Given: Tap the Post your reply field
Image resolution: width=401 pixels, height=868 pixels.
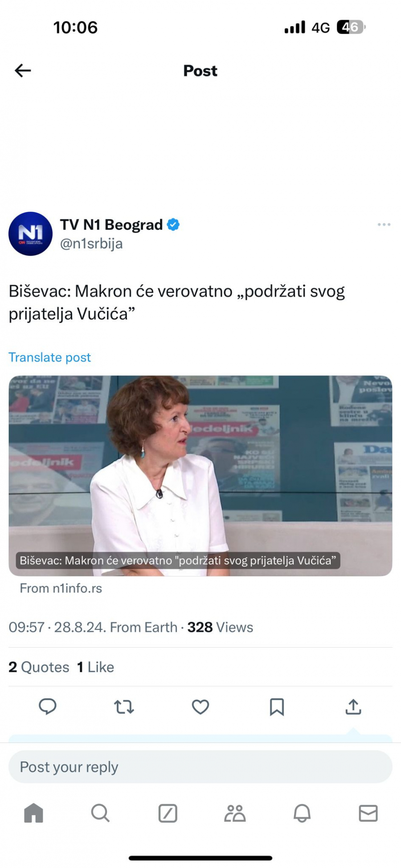Looking at the screenshot, I should click(x=200, y=767).
